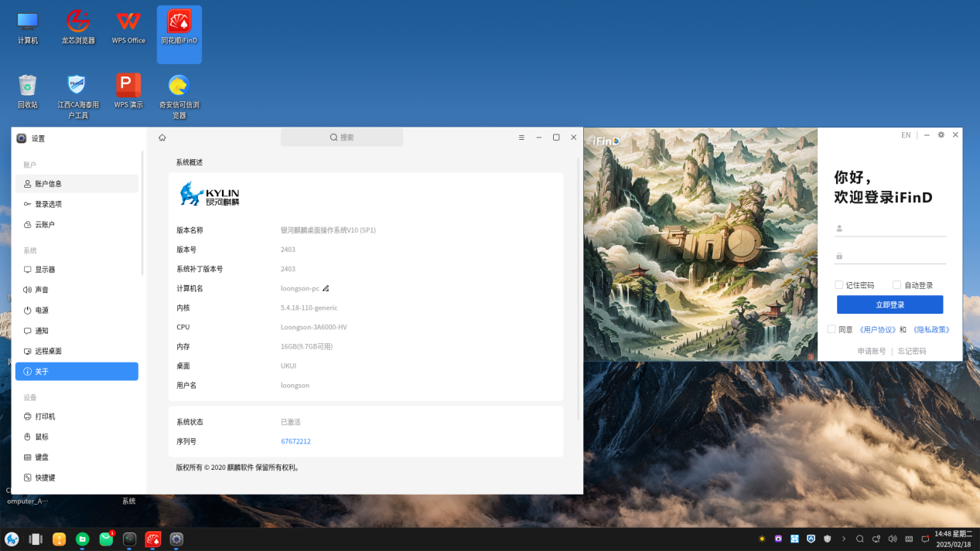Click the iFinD login settings gear icon
The height and width of the screenshot is (551, 980).
[x=941, y=134]
